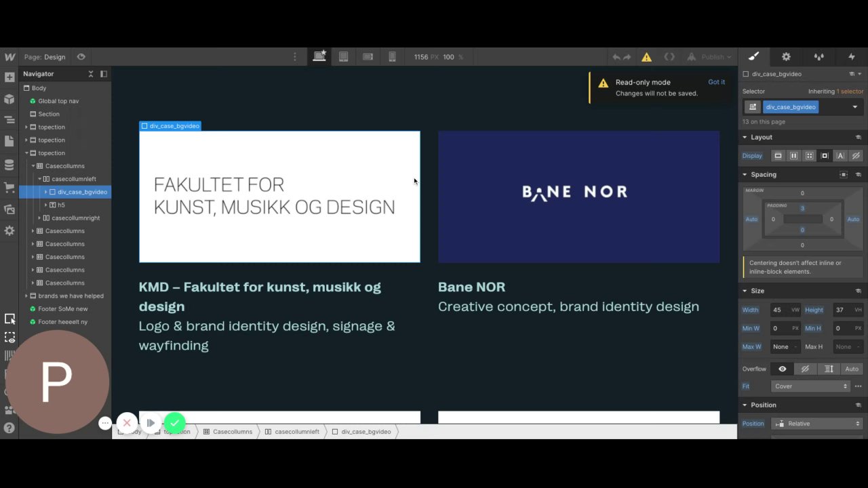Screen dimensions: 868x488
Task: Open the Webflow logo menu
Action: pyautogui.click(x=9, y=57)
